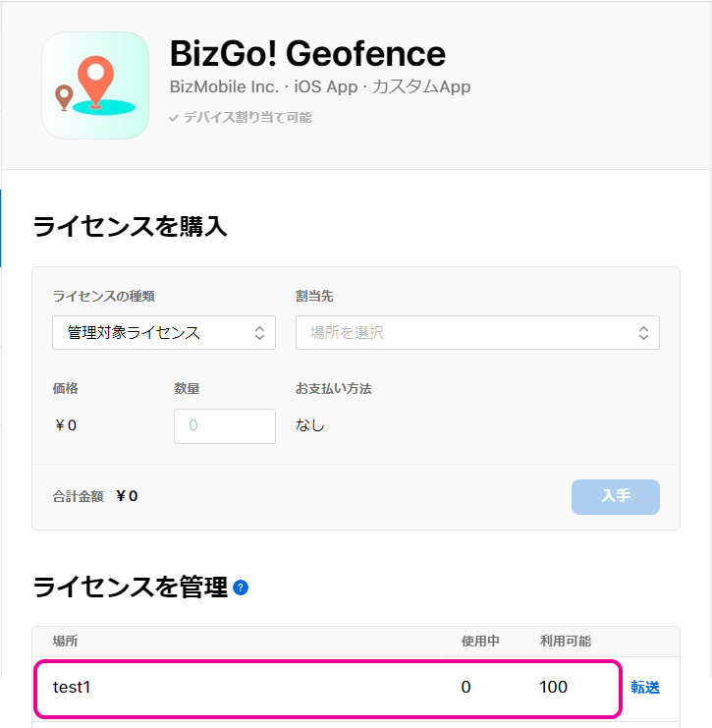Open the ライセンスの種類 dropdown

pos(164,333)
